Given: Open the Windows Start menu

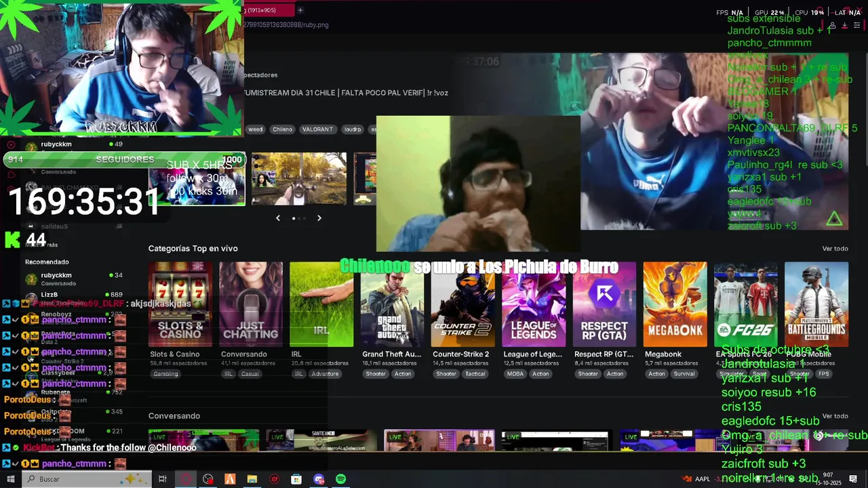Looking at the screenshot, I should tap(11, 479).
